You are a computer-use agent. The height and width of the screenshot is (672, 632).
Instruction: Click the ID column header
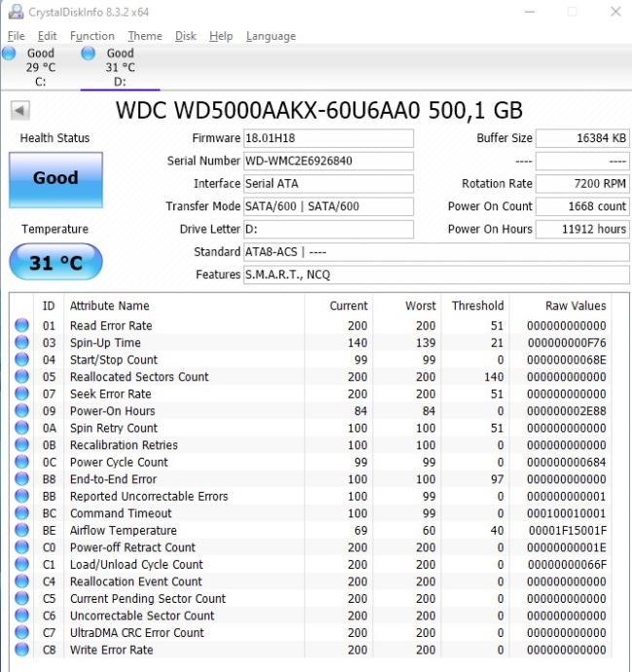[49, 306]
